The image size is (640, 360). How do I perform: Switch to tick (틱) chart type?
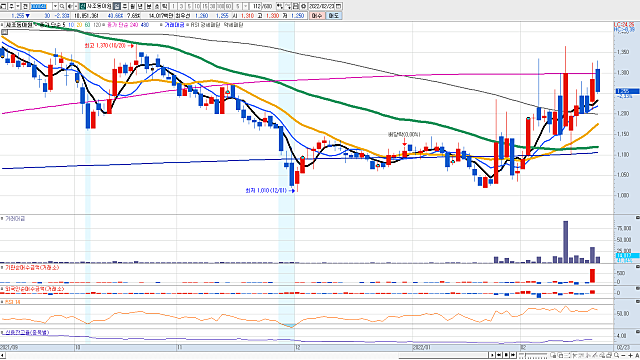pos(164,7)
